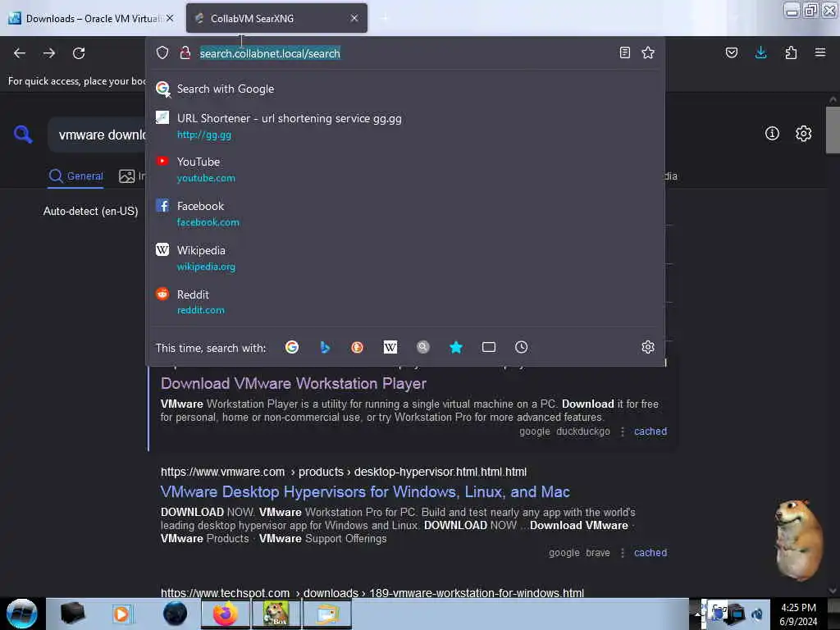Open a new browser tab

[x=385, y=18]
